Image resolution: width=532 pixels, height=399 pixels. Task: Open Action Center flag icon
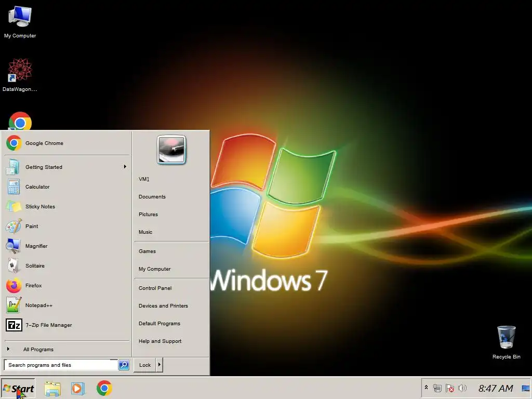[x=450, y=388]
